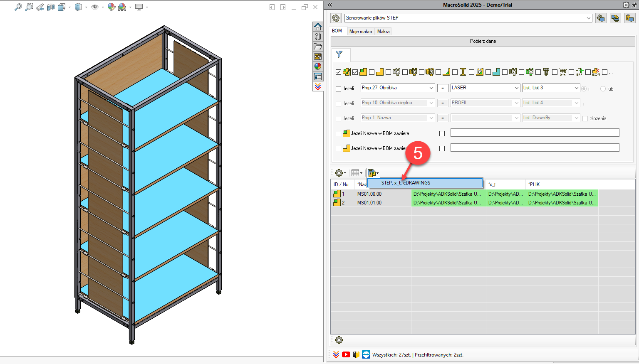Enable the I-beam profile filter checkbox
Viewport: 639px width, 364px height.
coord(455,72)
